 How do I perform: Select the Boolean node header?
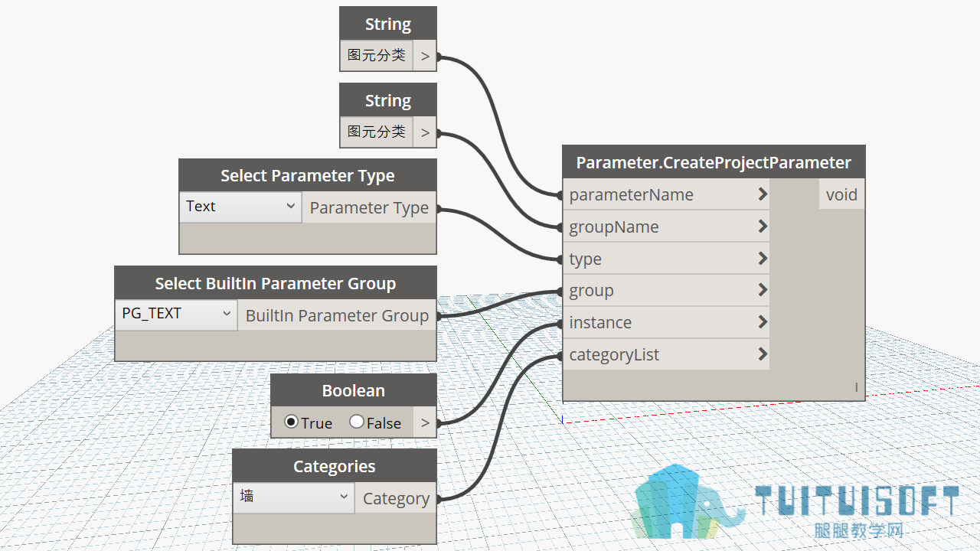point(354,390)
